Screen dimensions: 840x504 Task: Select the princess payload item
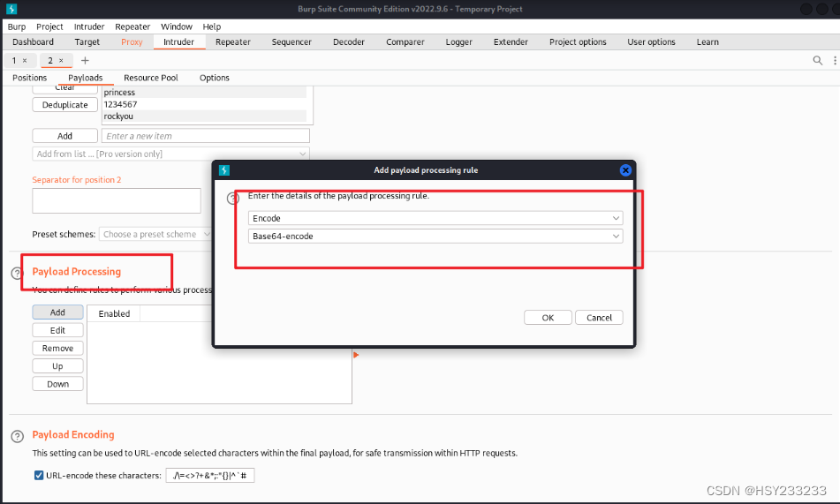pos(204,92)
